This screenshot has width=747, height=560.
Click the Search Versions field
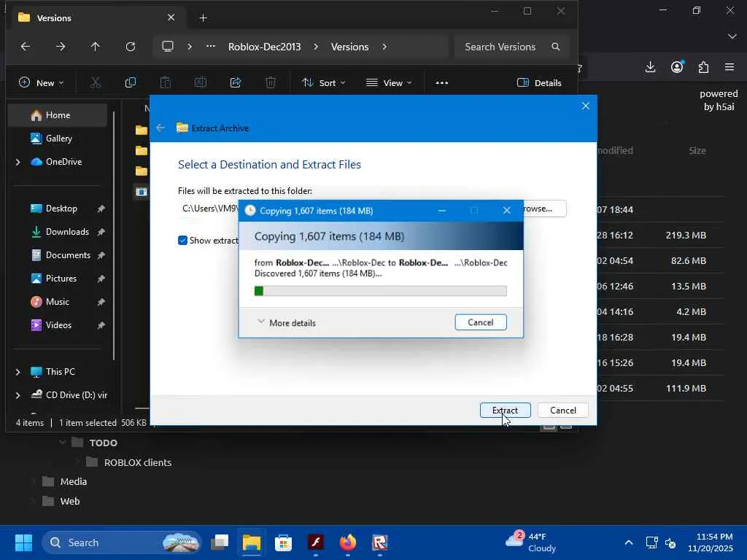pos(511,47)
